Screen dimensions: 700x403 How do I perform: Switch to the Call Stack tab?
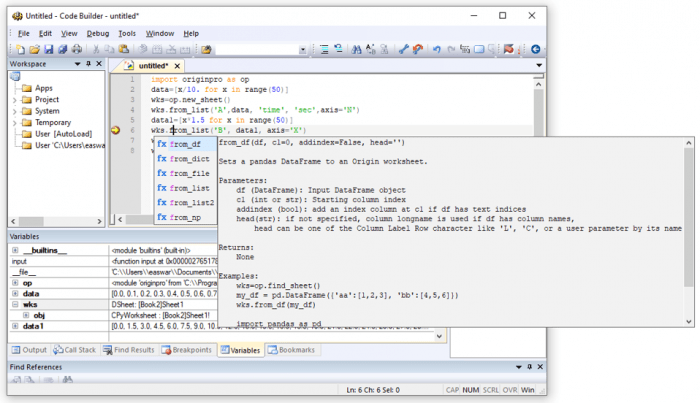80,350
